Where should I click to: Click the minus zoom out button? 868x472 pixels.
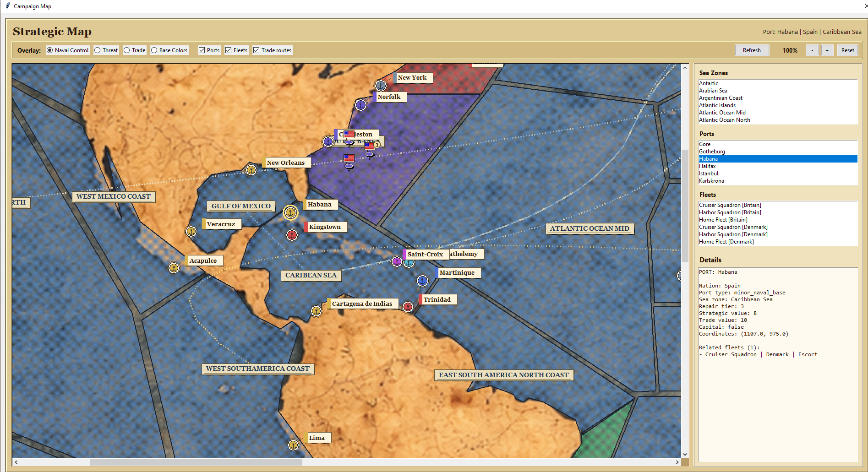tap(812, 50)
